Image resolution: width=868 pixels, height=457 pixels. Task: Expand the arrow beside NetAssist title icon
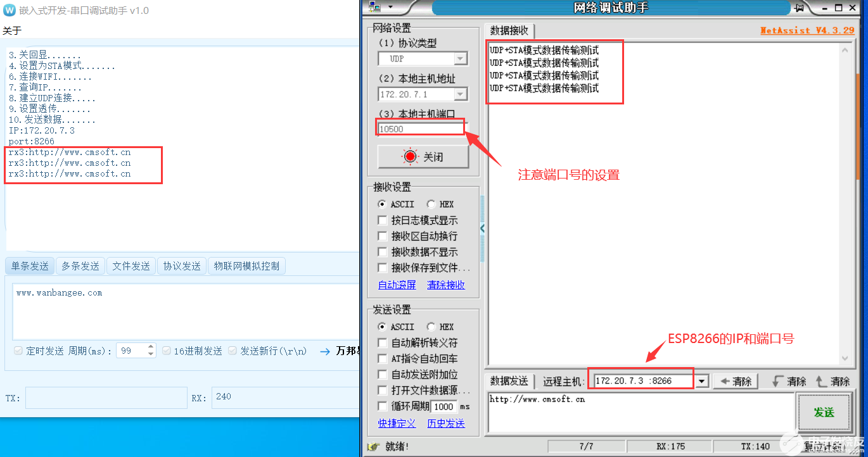click(x=390, y=8)
